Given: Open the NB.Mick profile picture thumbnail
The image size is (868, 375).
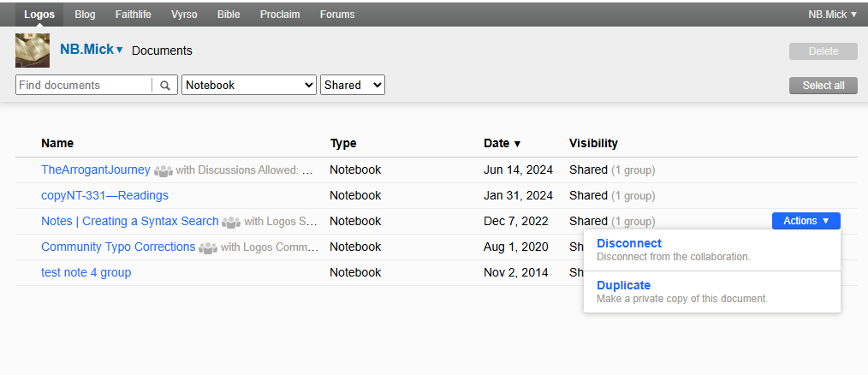Looking at the screenshot, I should [x=33, y=51].
